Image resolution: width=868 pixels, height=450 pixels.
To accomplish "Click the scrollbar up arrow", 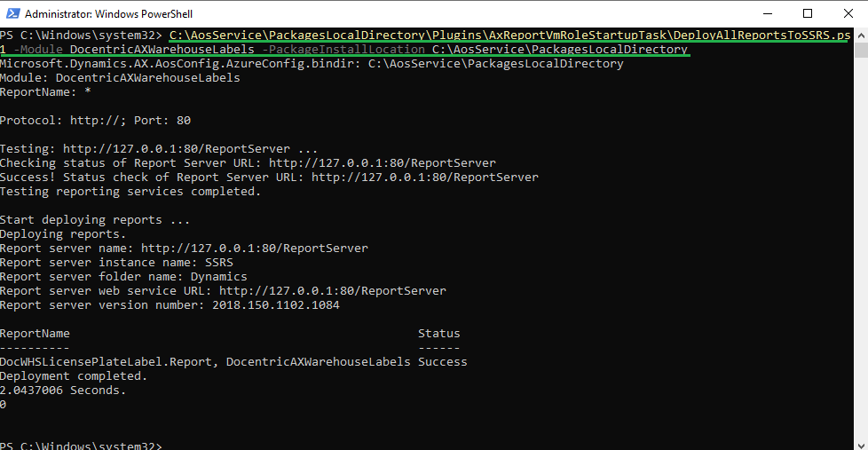I will click(x=860, y=35).
